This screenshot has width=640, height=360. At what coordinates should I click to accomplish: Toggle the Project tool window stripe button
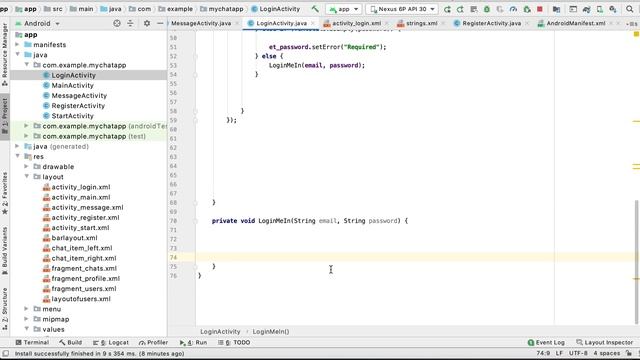pyautogui.click(x=5, y=116)
